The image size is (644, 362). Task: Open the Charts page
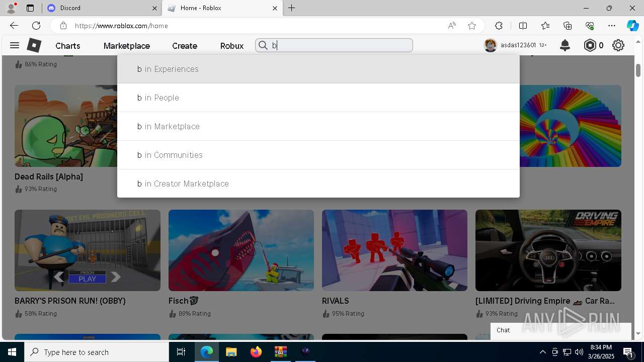[68, 46]
